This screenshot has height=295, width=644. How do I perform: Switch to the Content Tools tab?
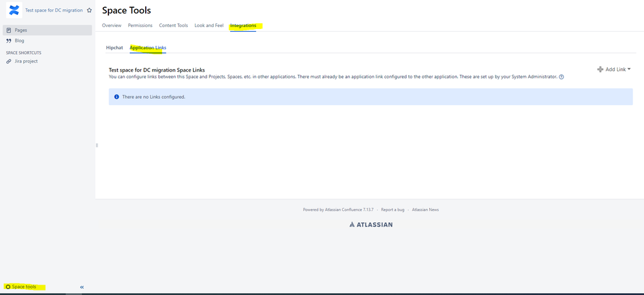click(x=174, y=25)
